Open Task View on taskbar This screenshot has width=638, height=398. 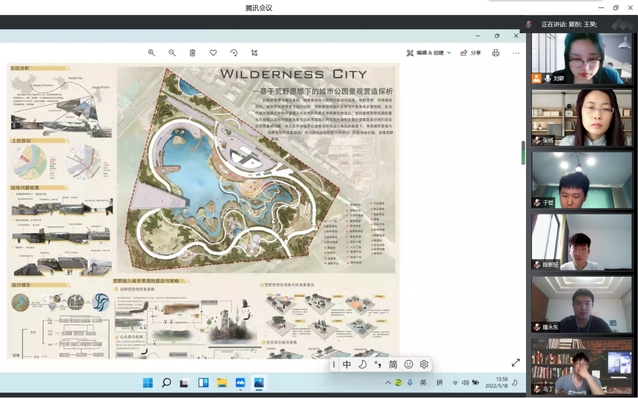click(x=184, y=383)
